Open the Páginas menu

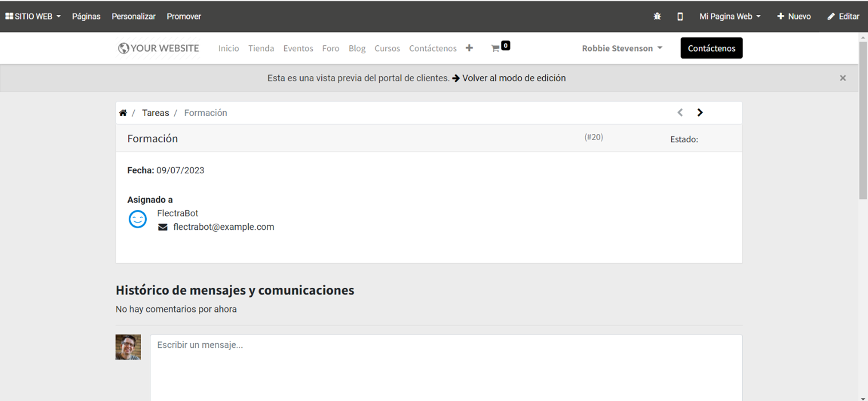tap(86, 17)
